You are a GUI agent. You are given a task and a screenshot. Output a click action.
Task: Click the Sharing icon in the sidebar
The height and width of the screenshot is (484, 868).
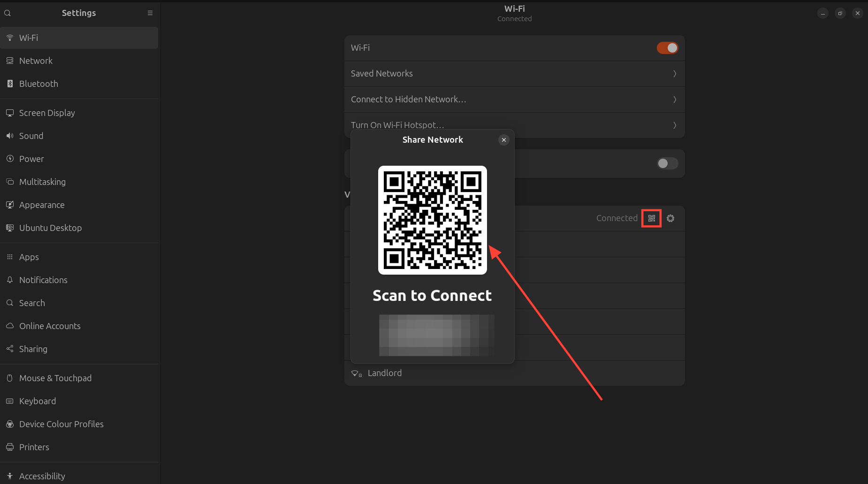(x=10, y=349)
